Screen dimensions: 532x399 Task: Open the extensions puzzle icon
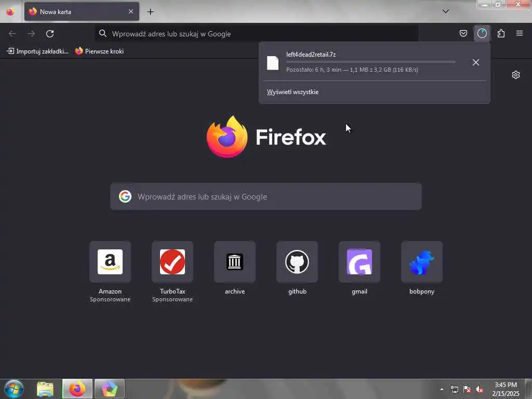[501, 33]
